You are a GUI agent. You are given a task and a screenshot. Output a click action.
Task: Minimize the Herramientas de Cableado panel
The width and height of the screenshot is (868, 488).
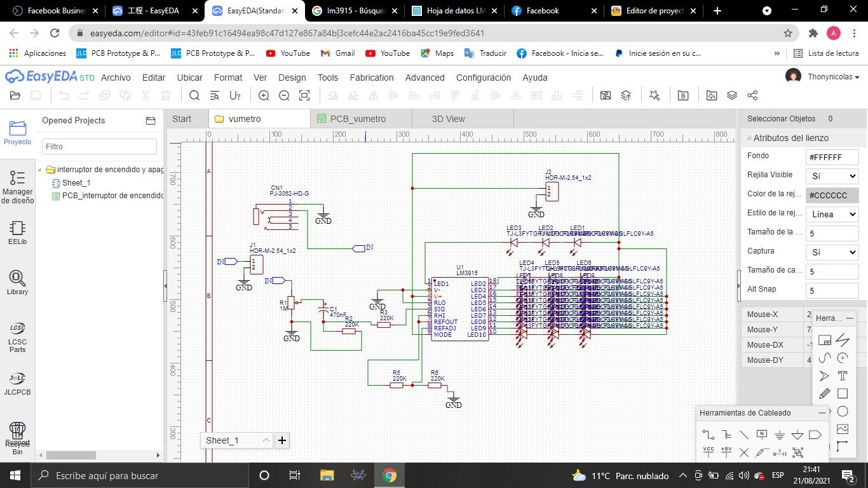point(822,413)
